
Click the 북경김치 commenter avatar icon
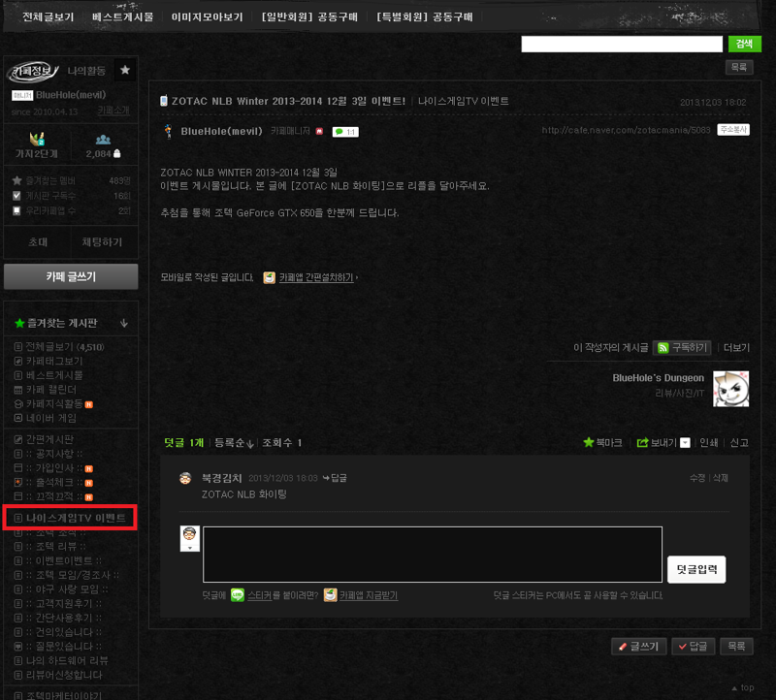(185, 478)
